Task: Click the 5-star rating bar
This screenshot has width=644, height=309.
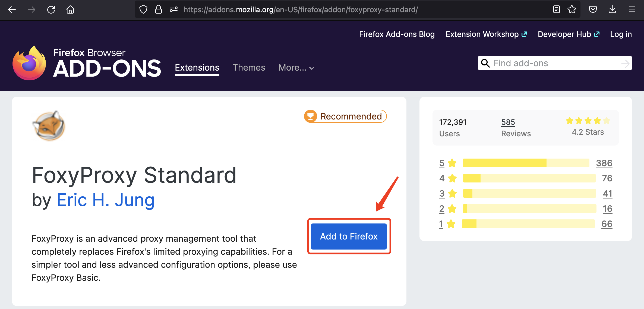Action: (x=526, y=163)
